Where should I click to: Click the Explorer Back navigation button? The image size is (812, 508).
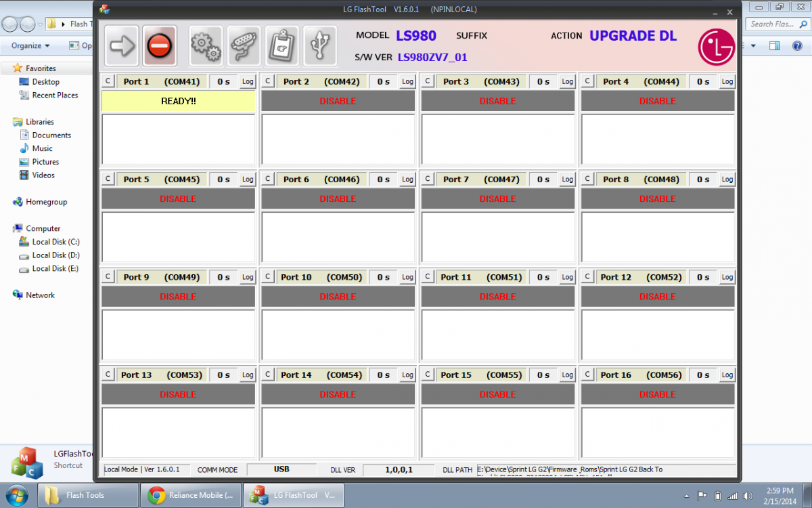[9, 24]
